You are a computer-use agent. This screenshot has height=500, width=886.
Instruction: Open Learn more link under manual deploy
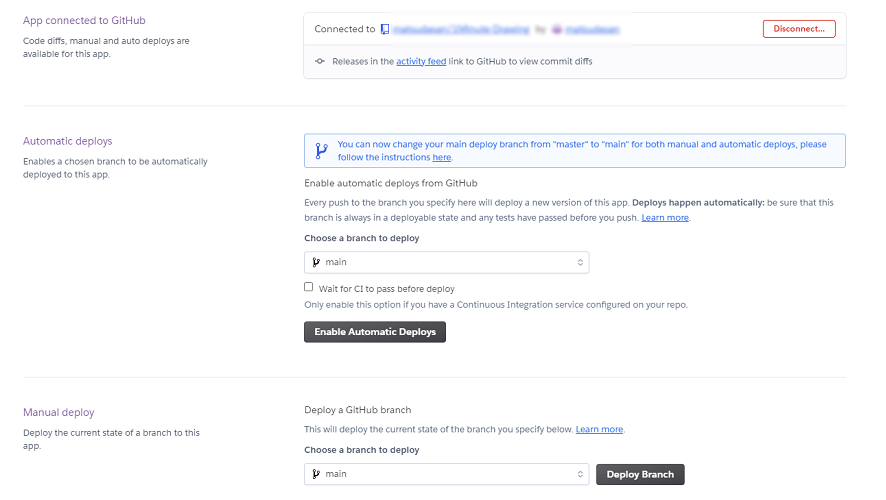pos(599,430)
